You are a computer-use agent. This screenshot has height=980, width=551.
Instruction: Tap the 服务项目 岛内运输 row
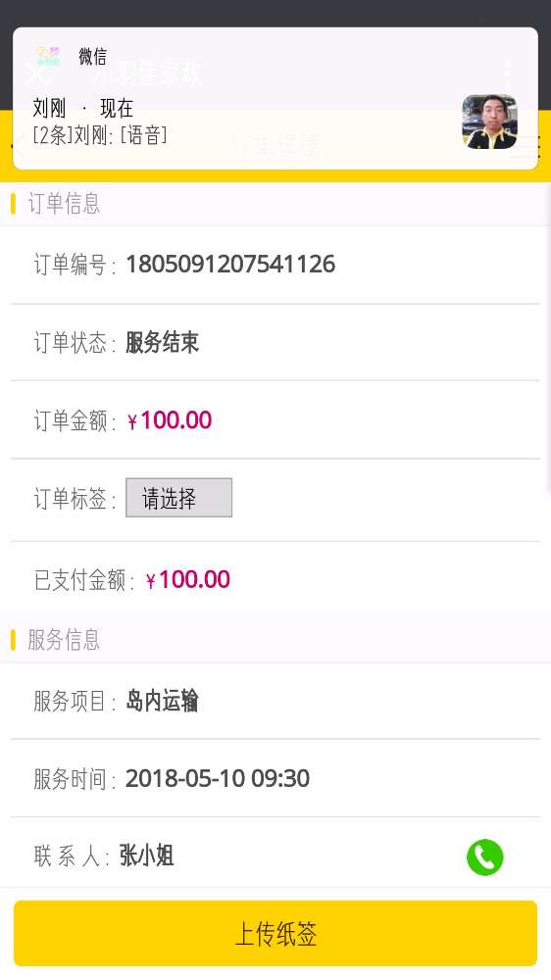click(x=275, y=701)
